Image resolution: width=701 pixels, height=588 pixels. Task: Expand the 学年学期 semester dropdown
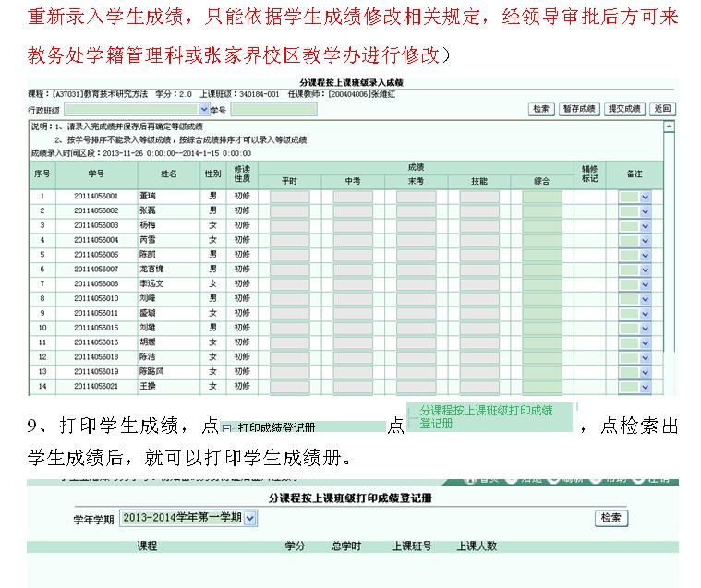point(251,519)
